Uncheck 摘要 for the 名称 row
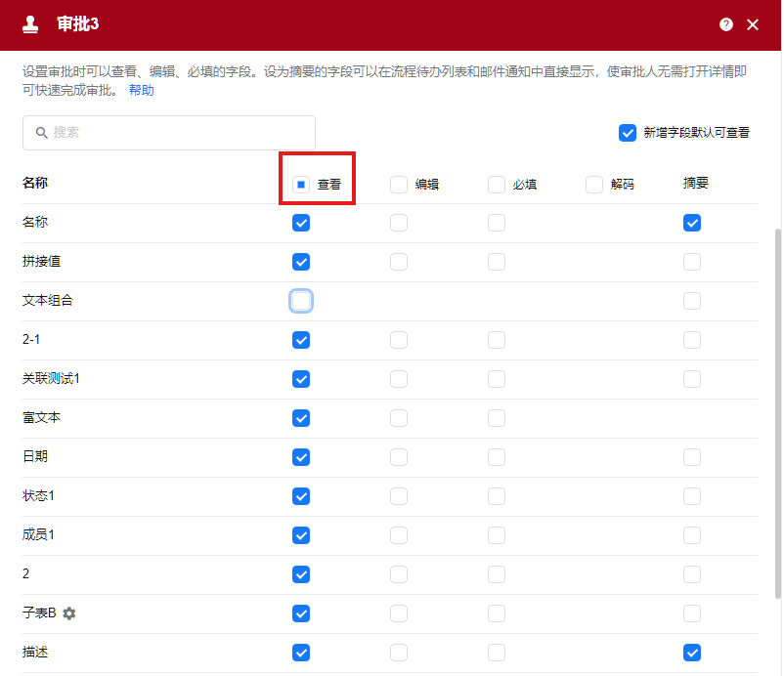Image resolution: width=784 pixels, height=676 pixels. point(692,223)
